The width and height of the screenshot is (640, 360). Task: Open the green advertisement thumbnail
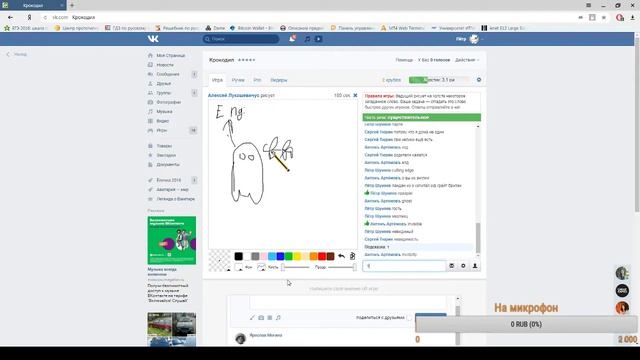click(172, 240)
